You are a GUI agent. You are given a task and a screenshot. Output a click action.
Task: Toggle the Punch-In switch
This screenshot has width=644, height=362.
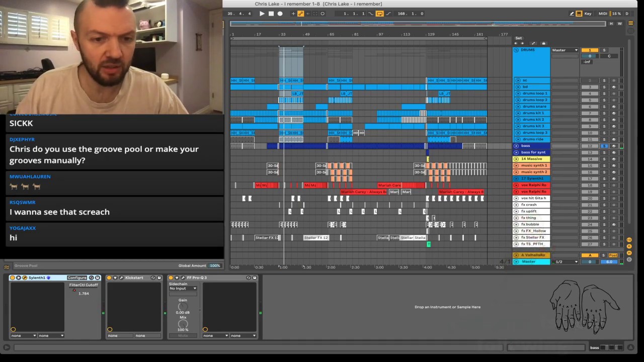tap(371, 14)
